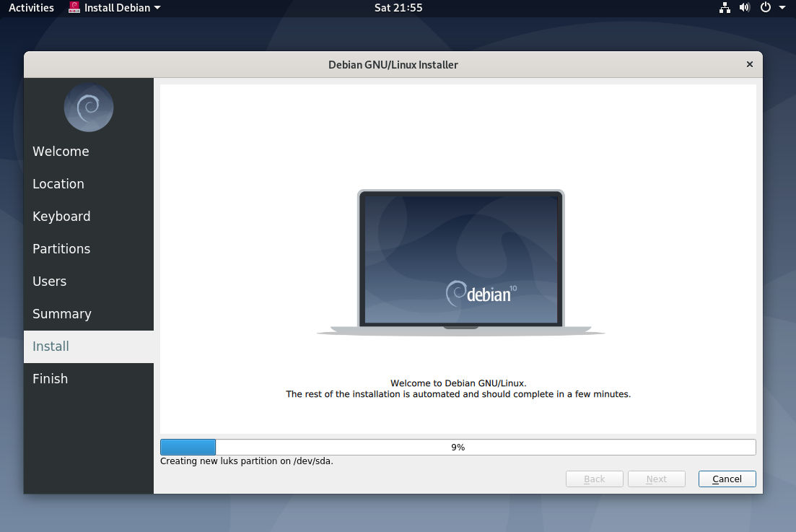
Task: Select the Partitions step in sidebar
Action: tap(89, 249)
